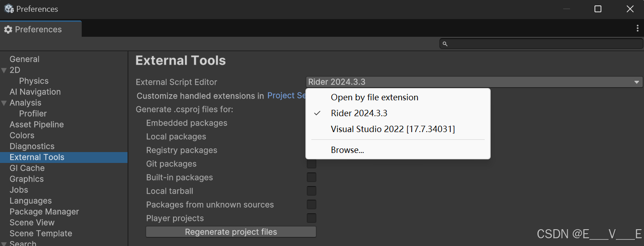Image resolution: width=644 pixels, height=246 pixels.
Task: Click the Local packages label
Action: pyautogui.click(x=176, y=137)
